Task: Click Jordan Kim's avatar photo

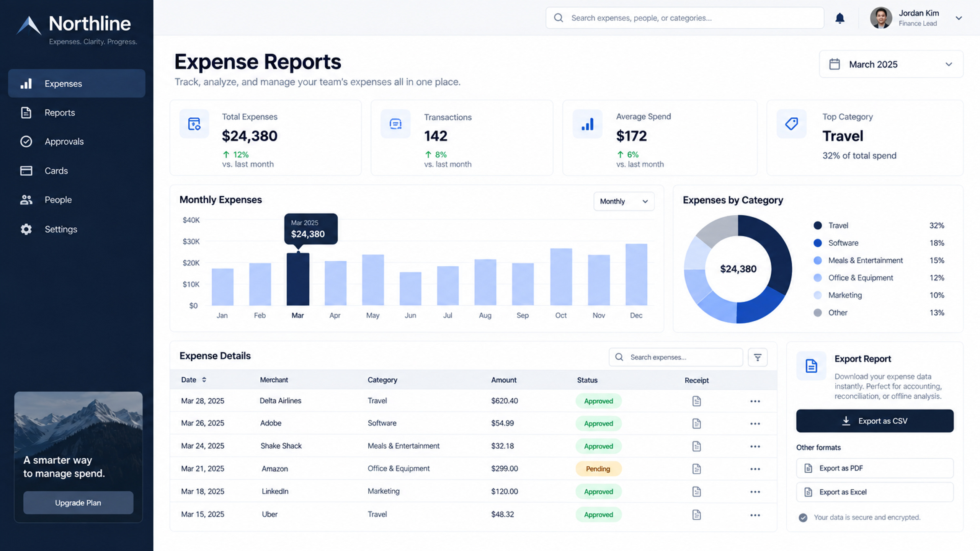Action: pos(881,18)
